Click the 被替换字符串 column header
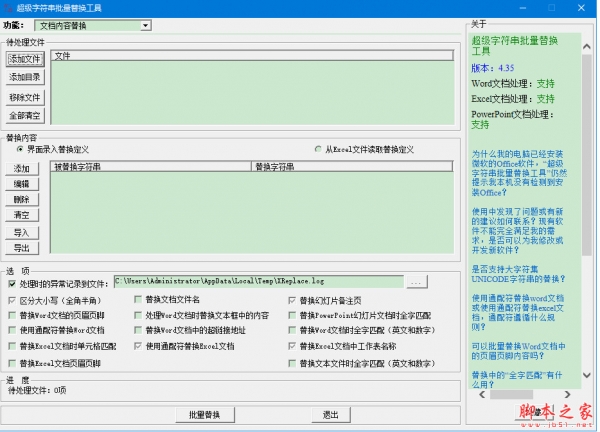The height and width of the screenshot is (432, 600). [151, 166]
